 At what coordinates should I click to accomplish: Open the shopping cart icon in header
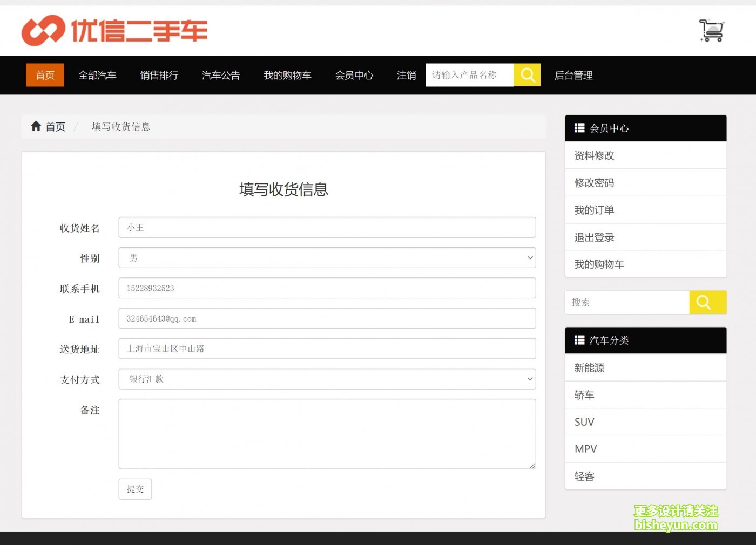(x=711, y=31)
